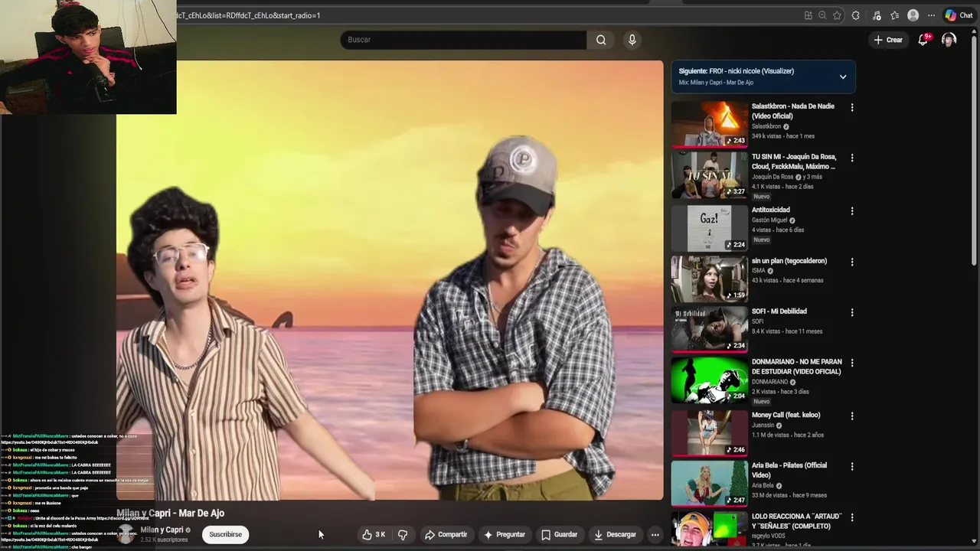This screenshot has width=980, height=551.
Task: Open Salastkbron - Nada De Nadie title
Action: [x=793, y=111]
